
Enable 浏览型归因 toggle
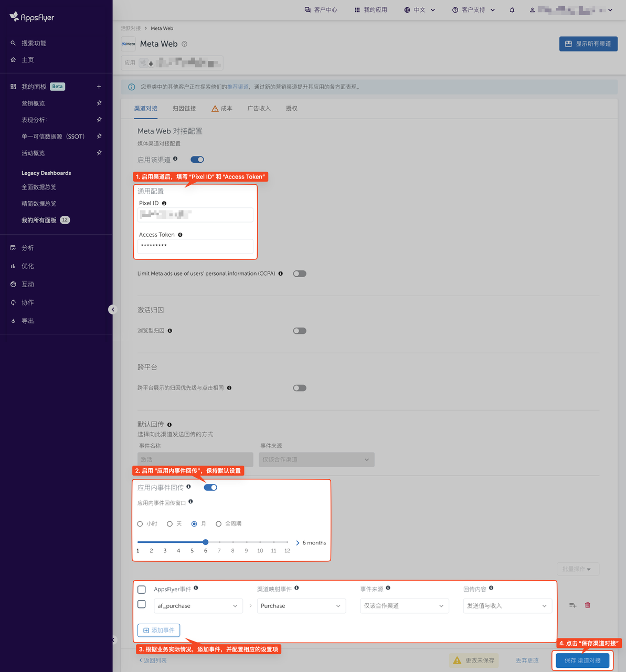click(x=299, y=330)
